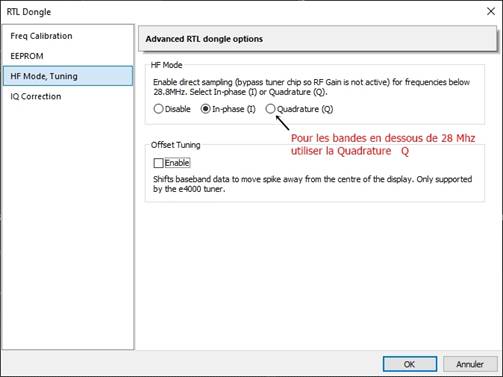Screen dimensions: 503x377
Task: Switch to the HF Mode, Tuning page
Action: pyautogui.click(x=68, y=76)
